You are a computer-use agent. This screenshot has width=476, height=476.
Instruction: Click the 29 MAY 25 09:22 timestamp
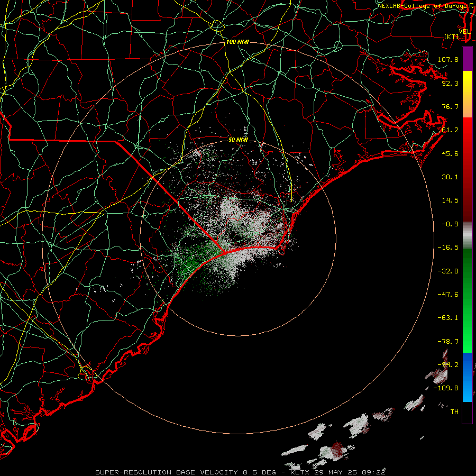pos(350,472)
